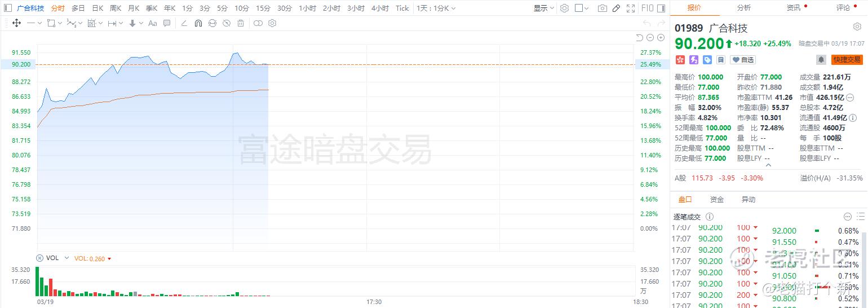Zoom out chart with minus icon
The image size is (868, 308).
tap(650, 37)
